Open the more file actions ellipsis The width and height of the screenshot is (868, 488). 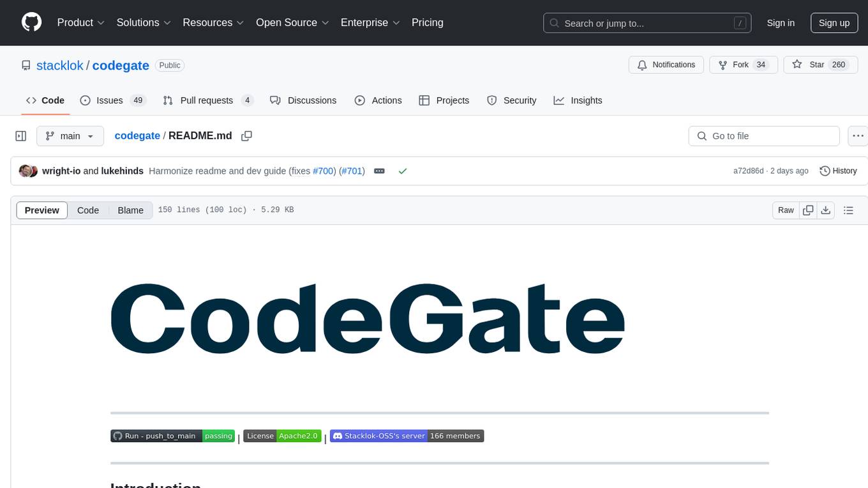click(858, 136)
